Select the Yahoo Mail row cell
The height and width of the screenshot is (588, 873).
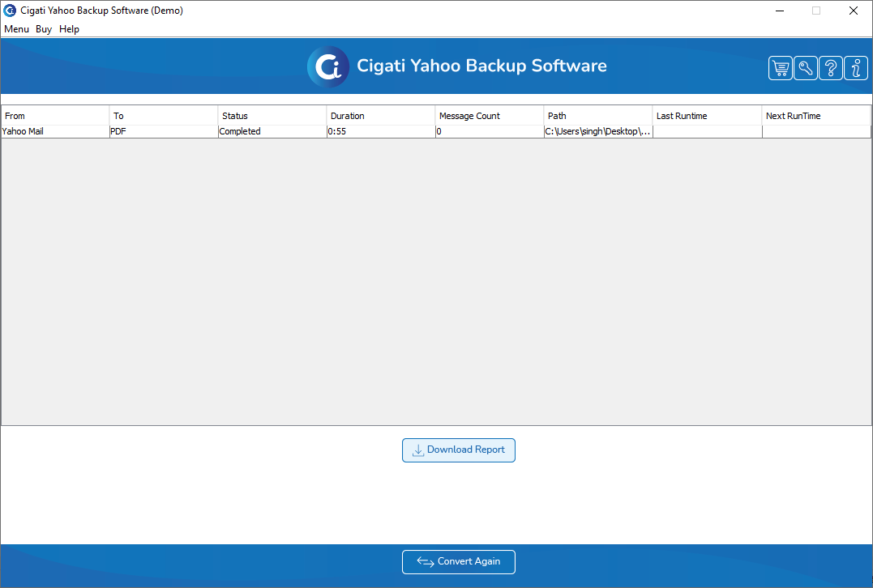(55, 131)
